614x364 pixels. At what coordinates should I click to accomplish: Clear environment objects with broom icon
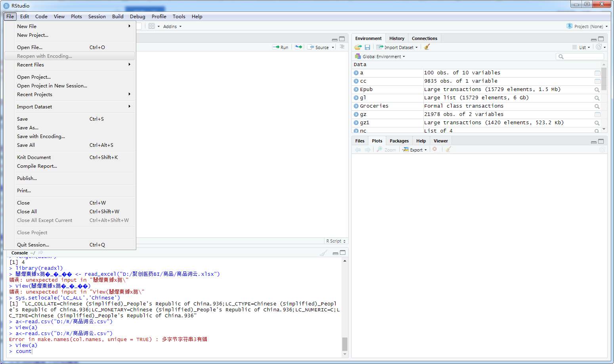[x=427, y=47]
